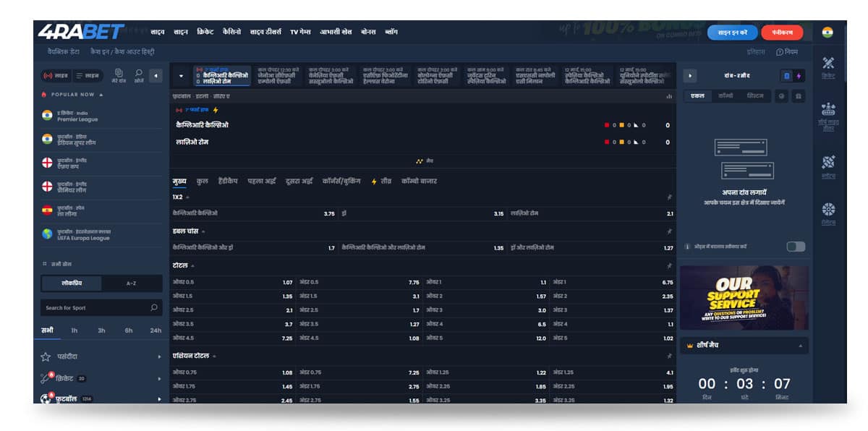The image size is (868, 431).
Task: Click the search icon in Search for Sport field
Action: coord(153,307)
